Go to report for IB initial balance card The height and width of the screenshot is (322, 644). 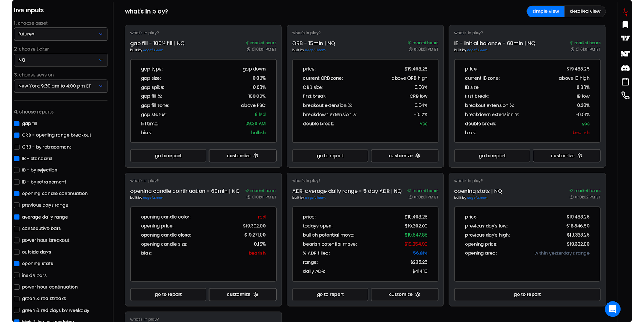pos(492,156)
